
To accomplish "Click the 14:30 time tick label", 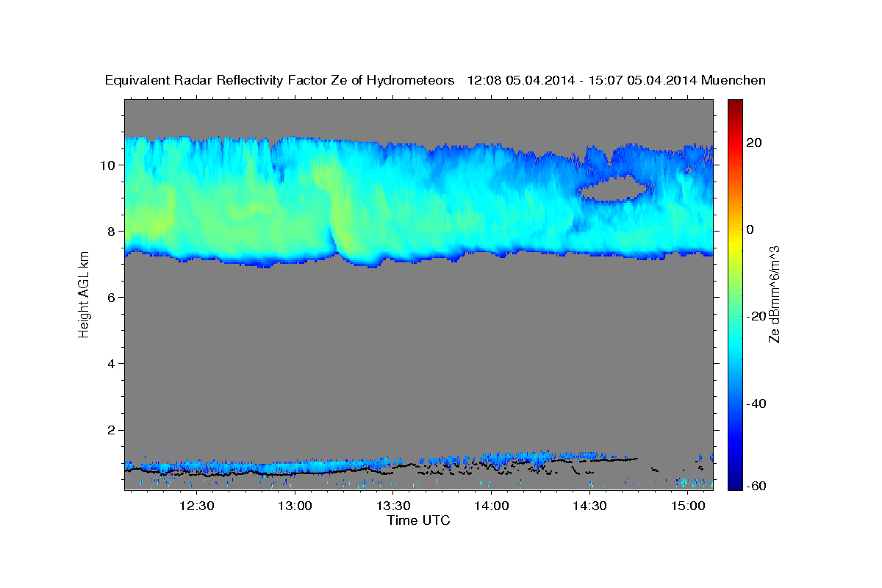I will click(x=589, y=506).
